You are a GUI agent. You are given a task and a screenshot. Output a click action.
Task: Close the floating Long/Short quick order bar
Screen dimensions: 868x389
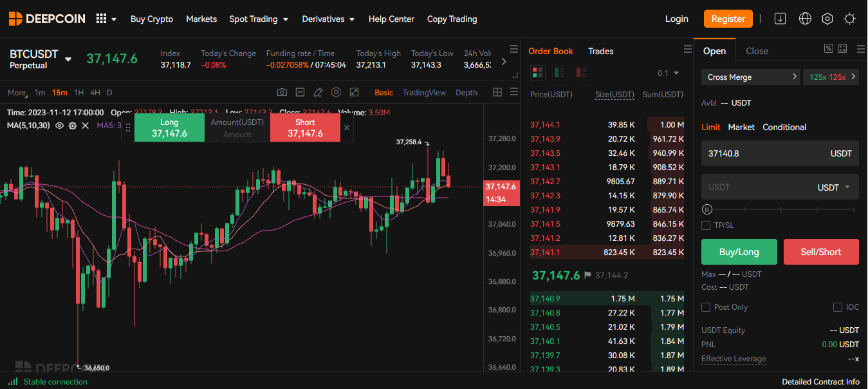coord(347,128)
